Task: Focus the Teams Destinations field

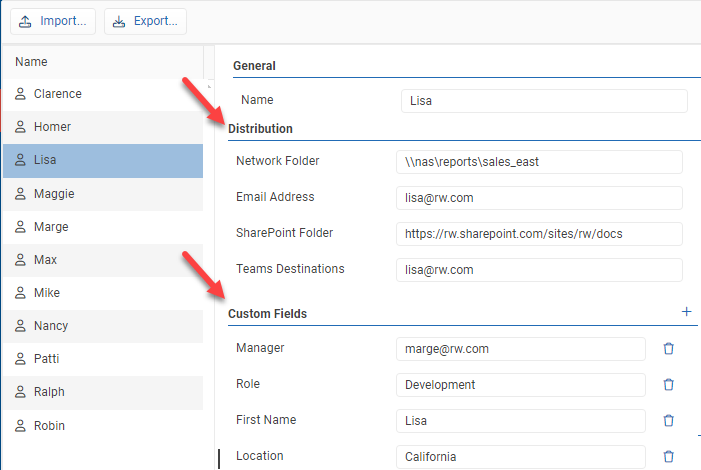Action: point(539,270)
